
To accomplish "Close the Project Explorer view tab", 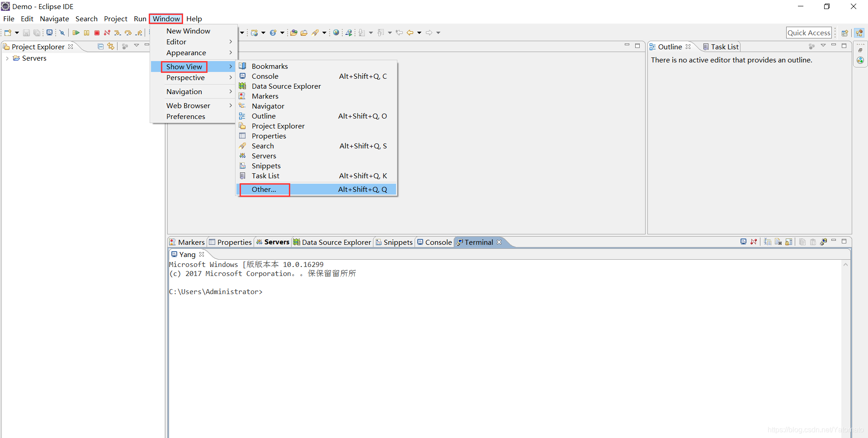I will click(x=71, y=47).
